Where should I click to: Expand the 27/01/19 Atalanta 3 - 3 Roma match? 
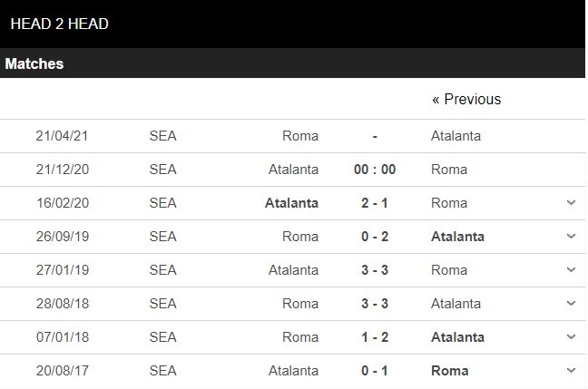(x=571, y=270)
